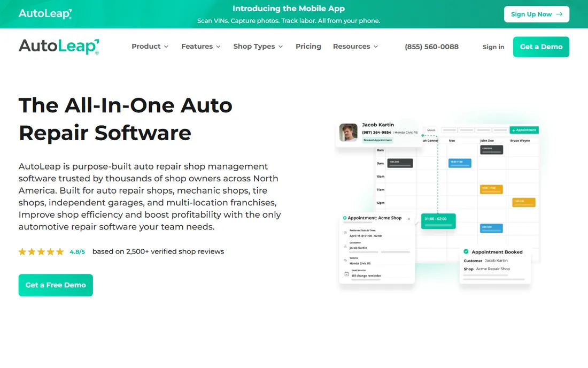Expand the Shop Types dropdown menu
The height and width of the screenshot is (368, 588).
coord(258,47)
